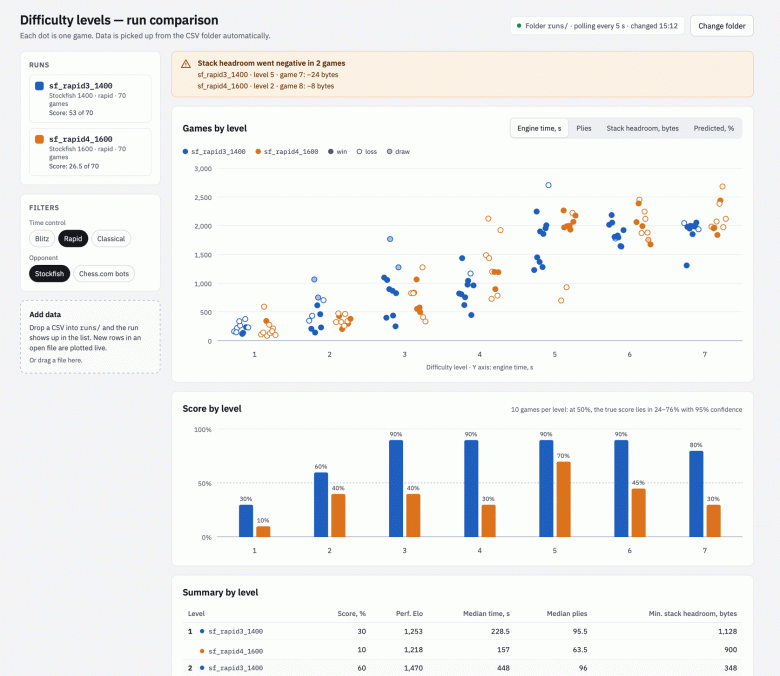
Task: Select the sf_rapid4_1600 run card
Action: pyautogui.click(x=90, y=152)
